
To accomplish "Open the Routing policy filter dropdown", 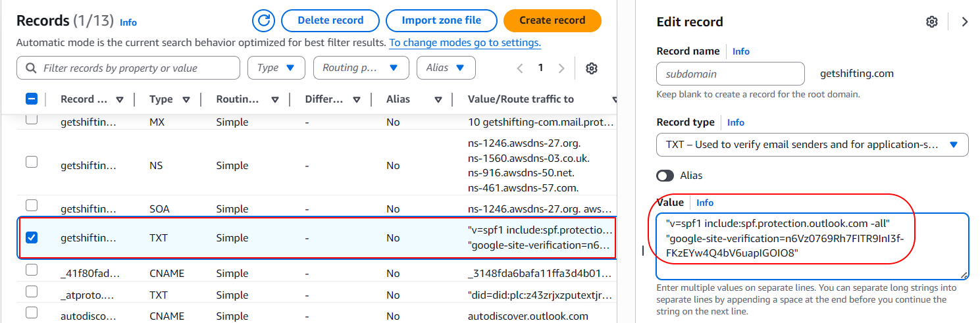I will click(x=361, y=68).
